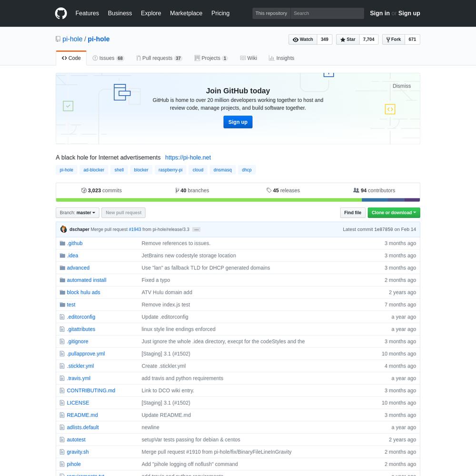Open latest commit 1e87850
The height and width of the screenshot is (476, 476).
click(x=383, y=229)
